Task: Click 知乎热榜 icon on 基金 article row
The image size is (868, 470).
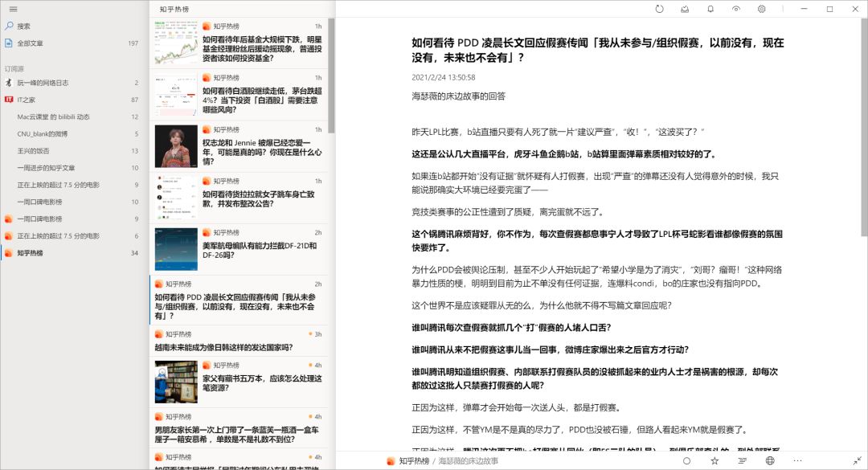Action: pos(207,26)
